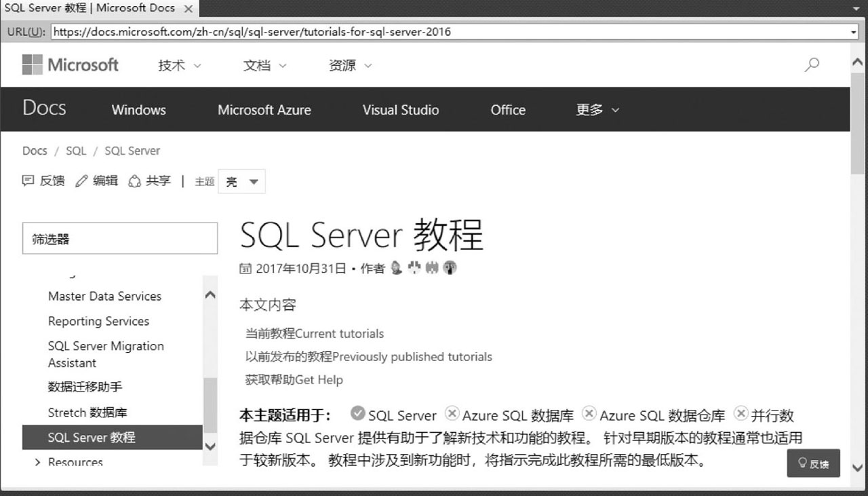Open Master Data Services in sidebar
Viewport: 868px width, 496px height.
pyautogui.click(x=104, y=297)
